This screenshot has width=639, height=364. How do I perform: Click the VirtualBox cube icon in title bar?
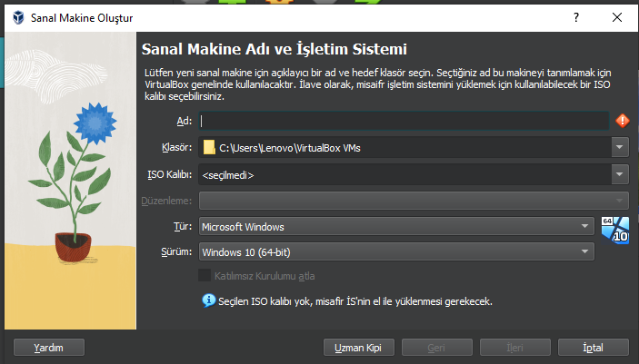point(18,17)
